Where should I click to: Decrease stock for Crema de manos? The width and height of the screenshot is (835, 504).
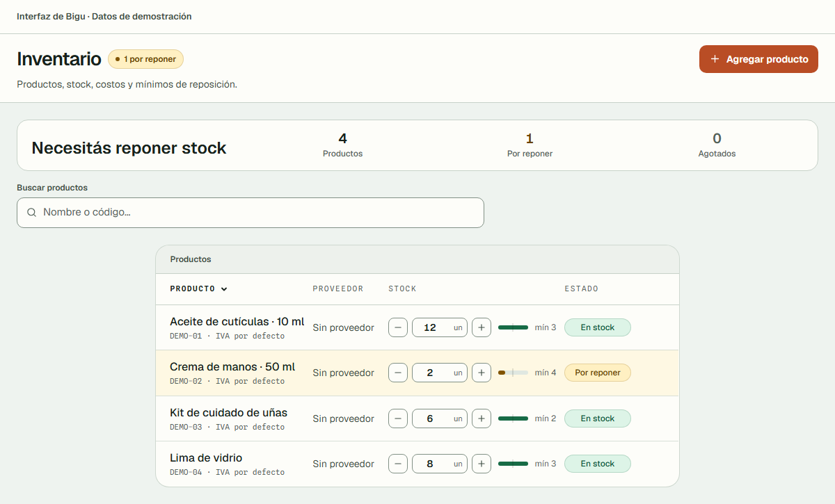(398, 373)
